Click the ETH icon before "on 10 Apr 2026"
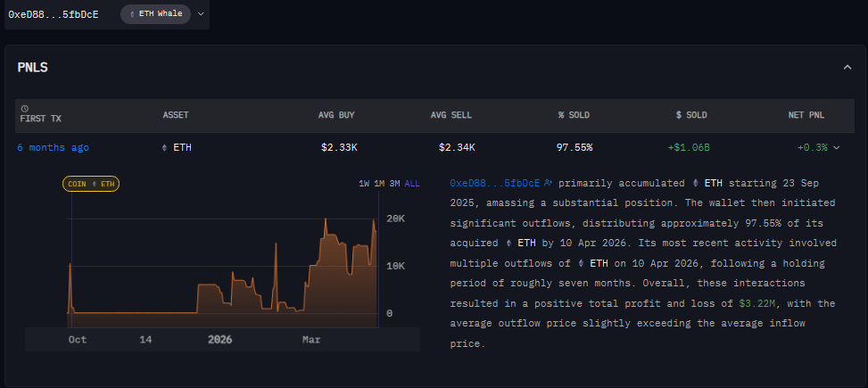This screenshot has width=868, height=388. tap(582, 263)
